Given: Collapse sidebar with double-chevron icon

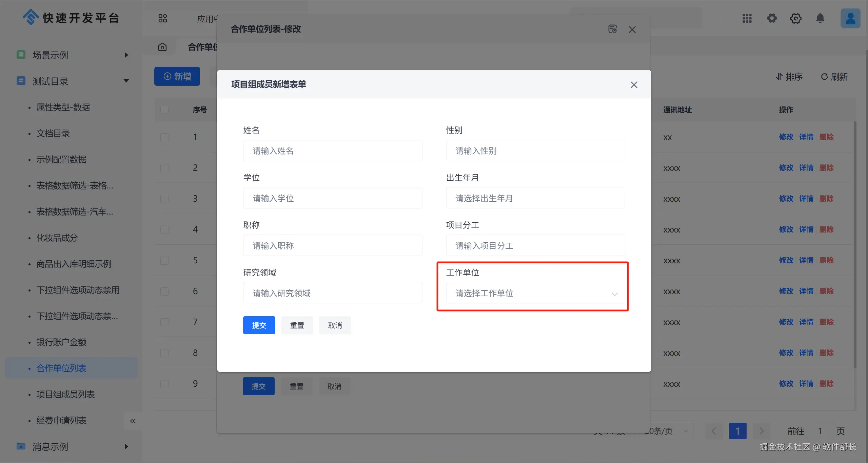Looking at the screenshot, I should click(x=133, y=421).
